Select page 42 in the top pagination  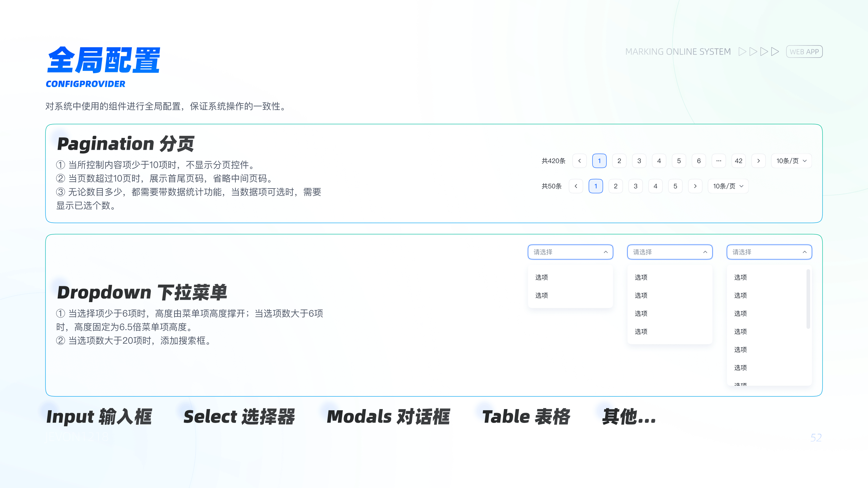point(739,161)
